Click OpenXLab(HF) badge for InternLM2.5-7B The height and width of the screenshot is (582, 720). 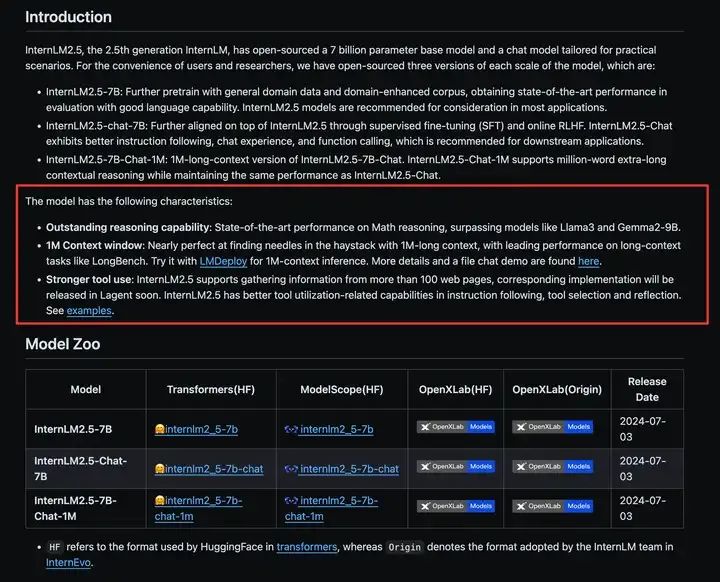click(x=456, y=427)
